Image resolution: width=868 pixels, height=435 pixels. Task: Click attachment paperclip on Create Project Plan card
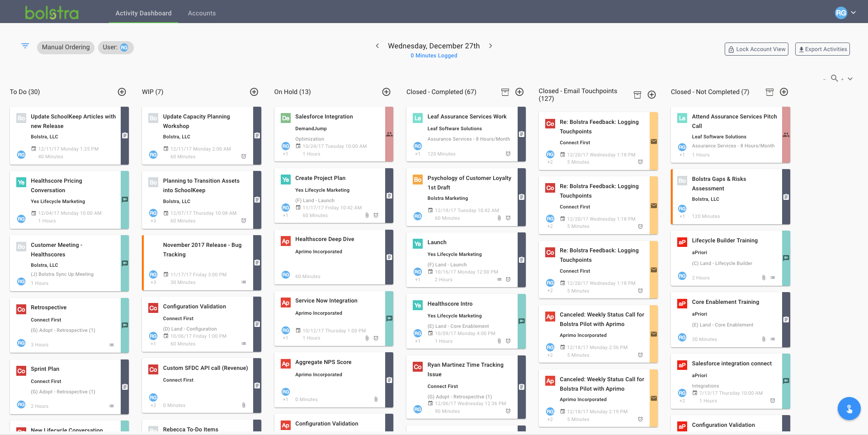[x=367, y=215]
